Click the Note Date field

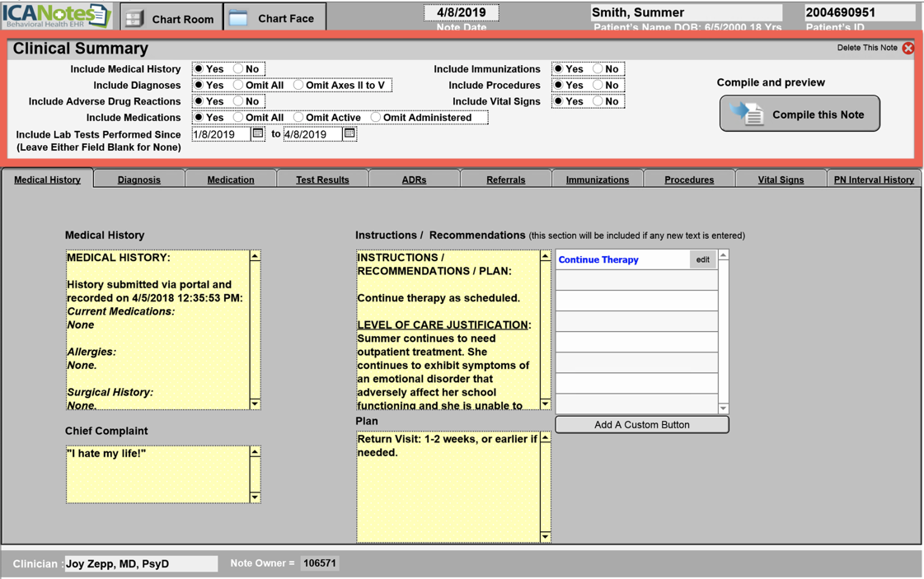(461, 12)
